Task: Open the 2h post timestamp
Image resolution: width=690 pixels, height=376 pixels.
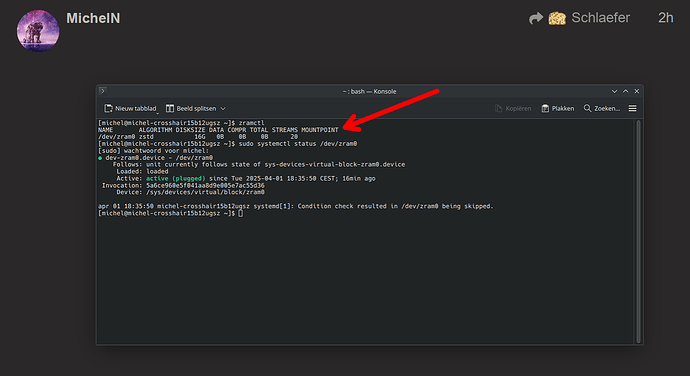Action: [x=665, y=18]
